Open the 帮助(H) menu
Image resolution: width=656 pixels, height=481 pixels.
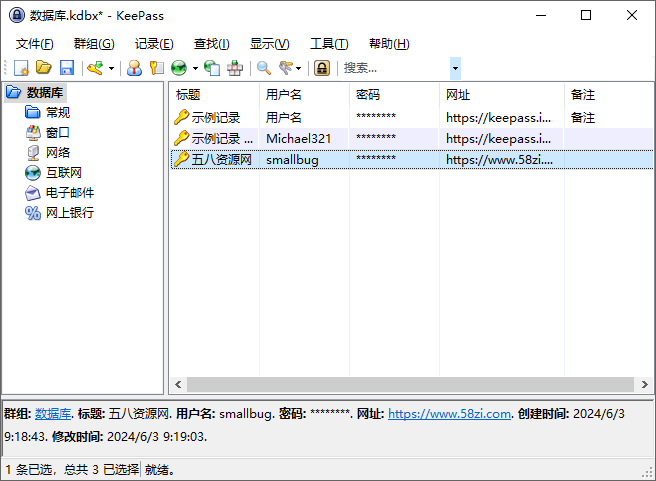pos(389,44)
